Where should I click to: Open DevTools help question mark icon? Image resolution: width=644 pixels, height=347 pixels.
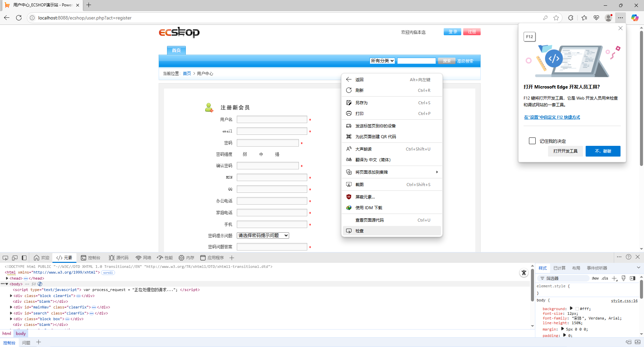[629, 257]
